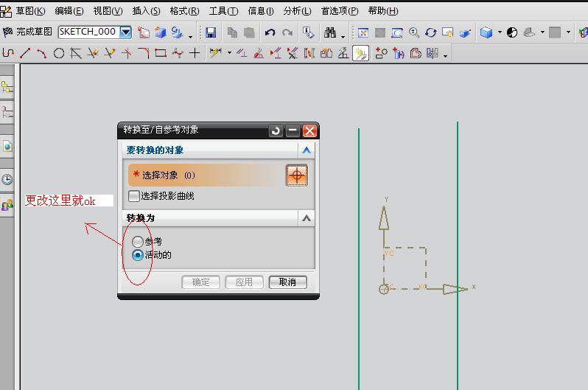Click the Intersection Point icon
Viewport: 588px width, 390px height.
point(399,54)
